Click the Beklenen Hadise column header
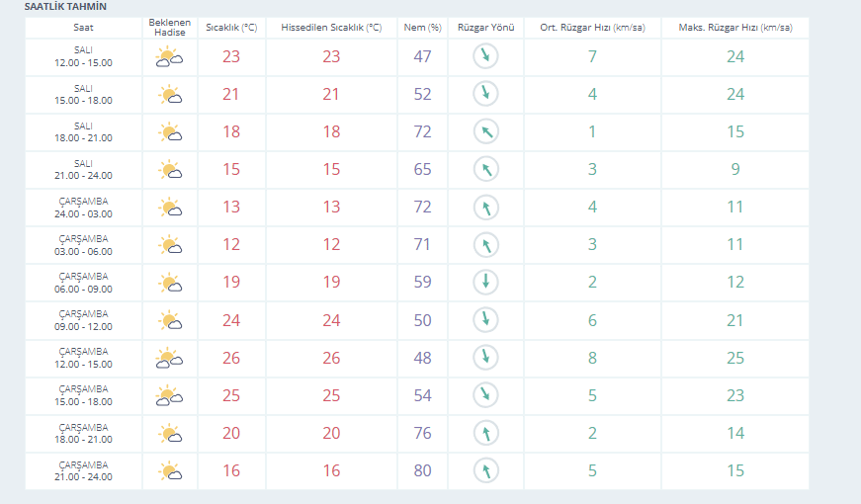Image resolution: width=861 pixels, height=504 pixels. [x=170, y=28]
